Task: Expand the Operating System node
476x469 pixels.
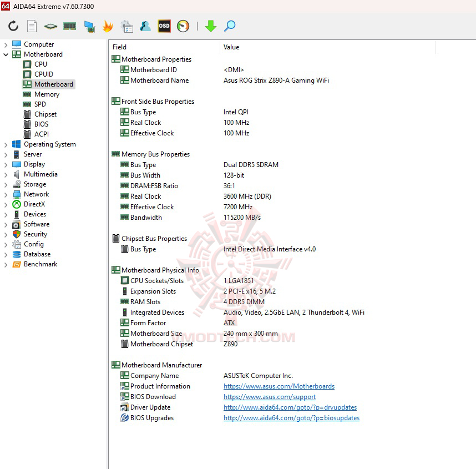Action: tap(6, 145)
